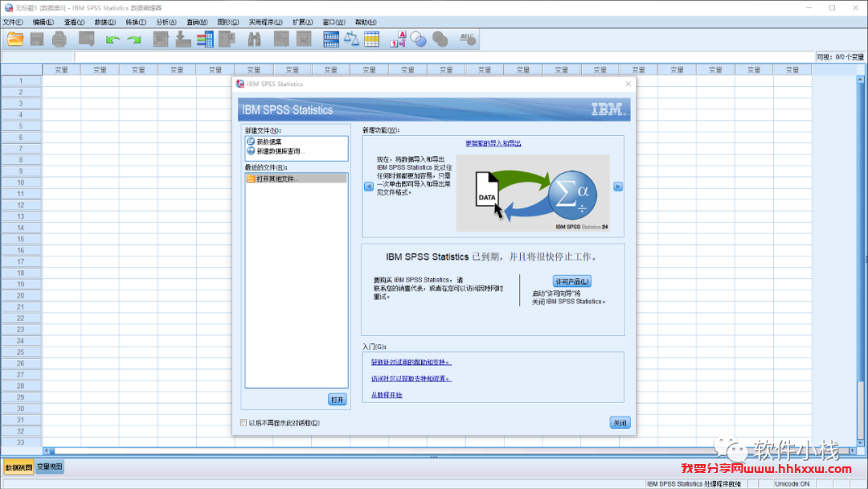
Task: Open the 转换(T) menu
Action: click(136, 23)
